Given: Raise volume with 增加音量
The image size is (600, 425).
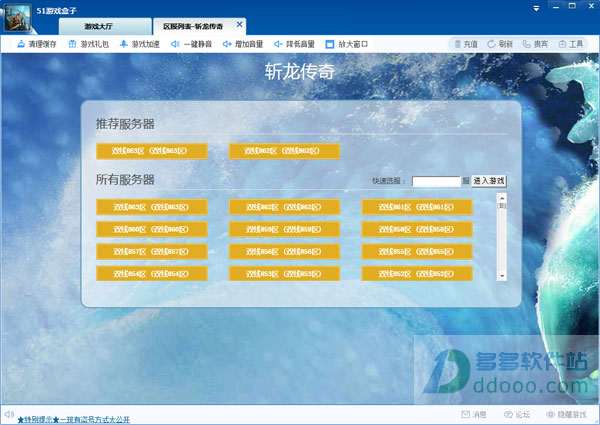Looking at the screenshot, I should coord(243,44).
